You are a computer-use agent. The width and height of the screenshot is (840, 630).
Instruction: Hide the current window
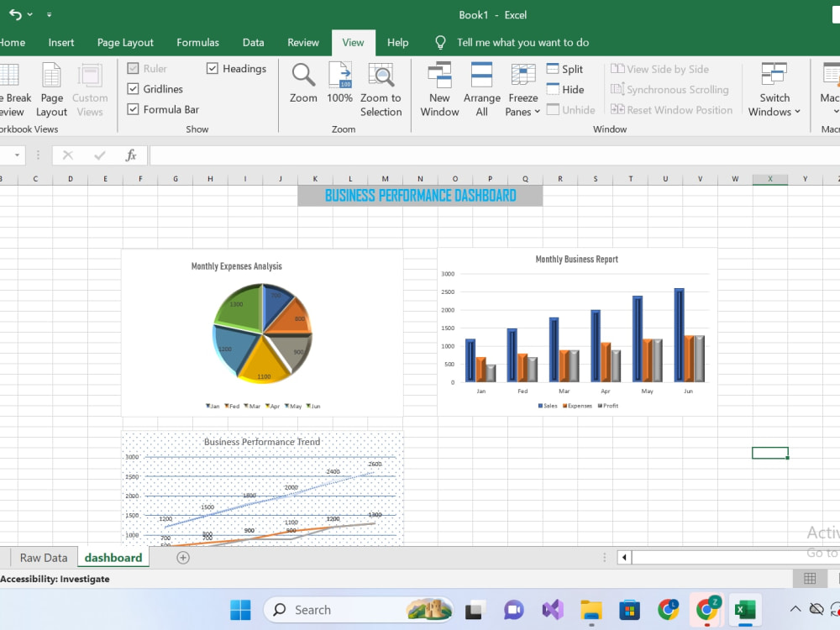click(x=565, y=90)
